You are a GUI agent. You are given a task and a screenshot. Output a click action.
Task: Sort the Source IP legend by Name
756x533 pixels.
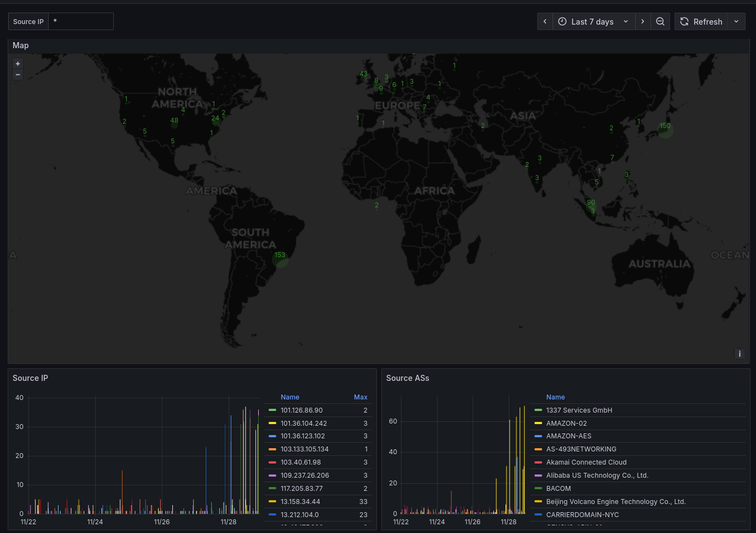tap(290, 397)
